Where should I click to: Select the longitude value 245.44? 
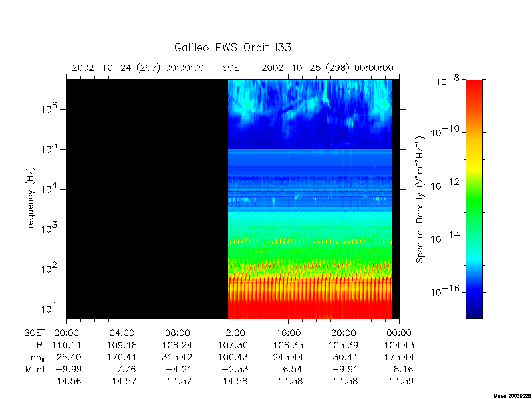[288, 357]
